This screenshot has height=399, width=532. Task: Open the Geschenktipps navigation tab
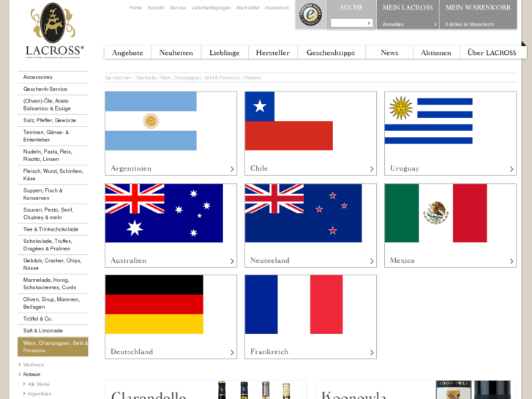[x=331, y=53]
